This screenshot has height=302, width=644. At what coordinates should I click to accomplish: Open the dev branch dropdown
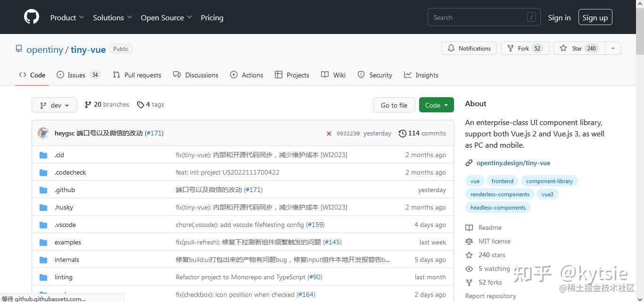(x=54, y=105)
